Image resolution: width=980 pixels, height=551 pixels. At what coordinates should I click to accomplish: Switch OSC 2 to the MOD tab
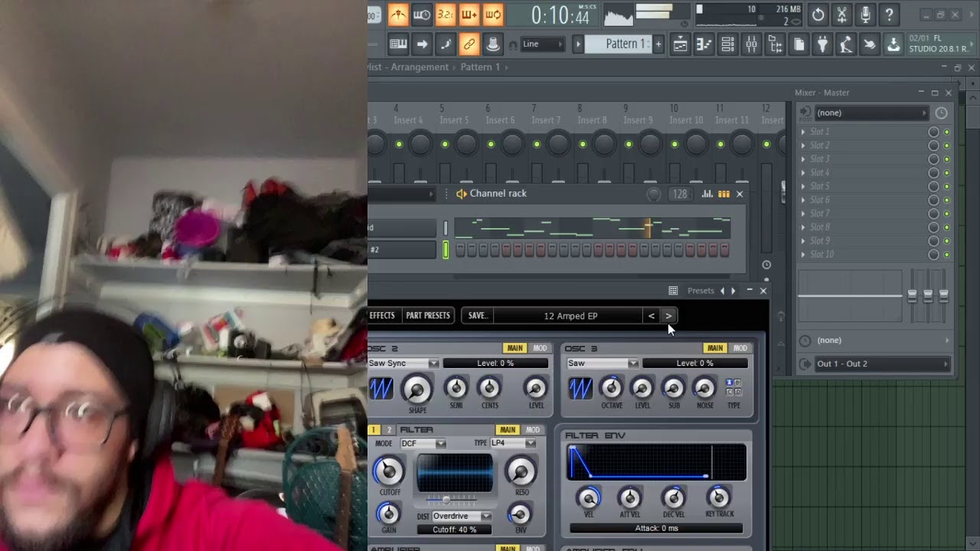click(x=541, y=348)
